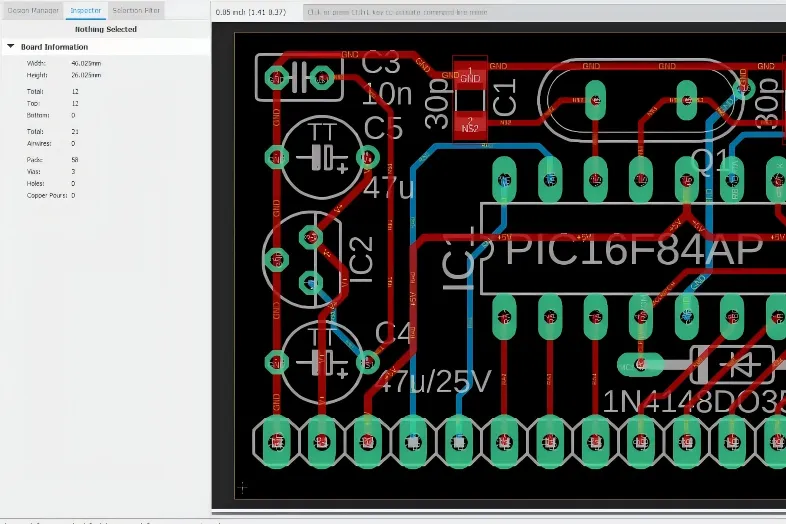Click the C3 designator on the board
Viewport: 786px width, 524px height.
coord(381,63)
